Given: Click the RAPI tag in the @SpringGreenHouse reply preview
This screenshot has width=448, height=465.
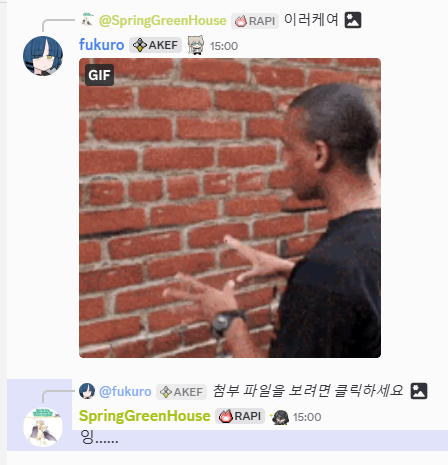Looking at the screenshot, I should (x=255, y=21).
